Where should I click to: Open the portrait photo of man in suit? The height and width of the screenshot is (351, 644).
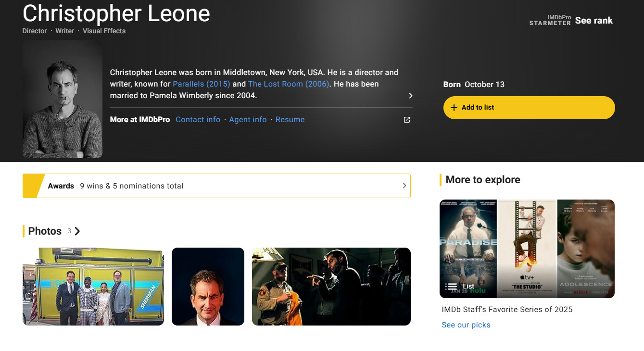point(208,287)
